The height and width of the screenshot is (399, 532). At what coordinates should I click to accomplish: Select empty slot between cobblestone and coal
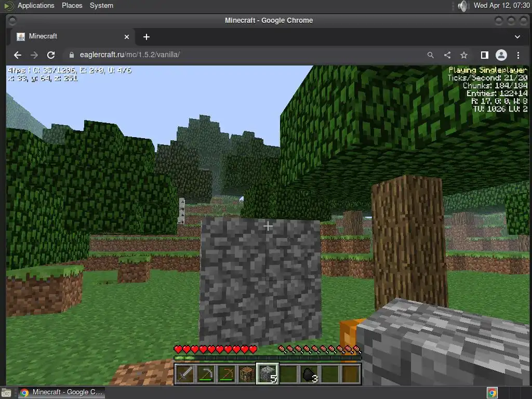pos(288,374)
